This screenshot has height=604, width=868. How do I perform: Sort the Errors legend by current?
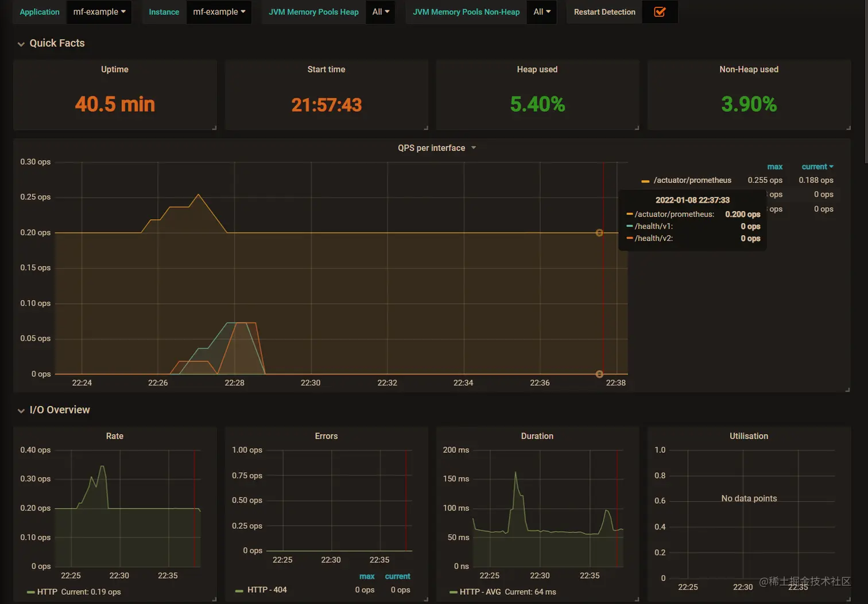tap(397, 576)
